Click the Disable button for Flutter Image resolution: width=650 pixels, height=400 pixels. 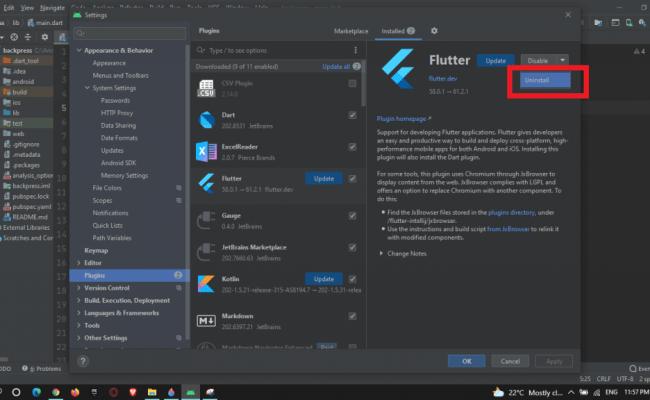[x=538, y=61]
